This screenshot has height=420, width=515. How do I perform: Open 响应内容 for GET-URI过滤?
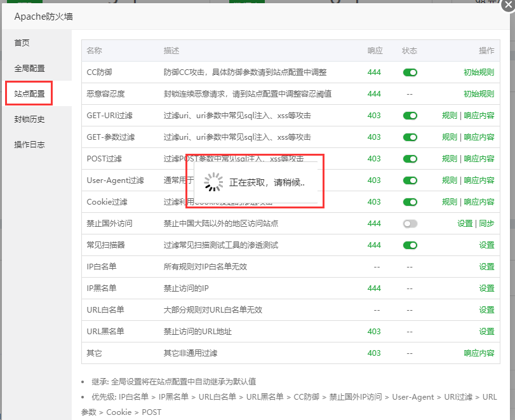point(479,116)
